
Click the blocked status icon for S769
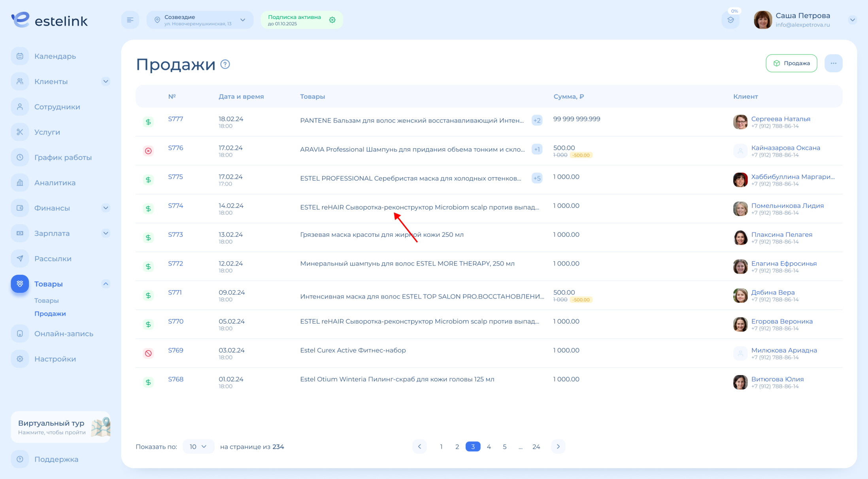[x=148, y=353]
